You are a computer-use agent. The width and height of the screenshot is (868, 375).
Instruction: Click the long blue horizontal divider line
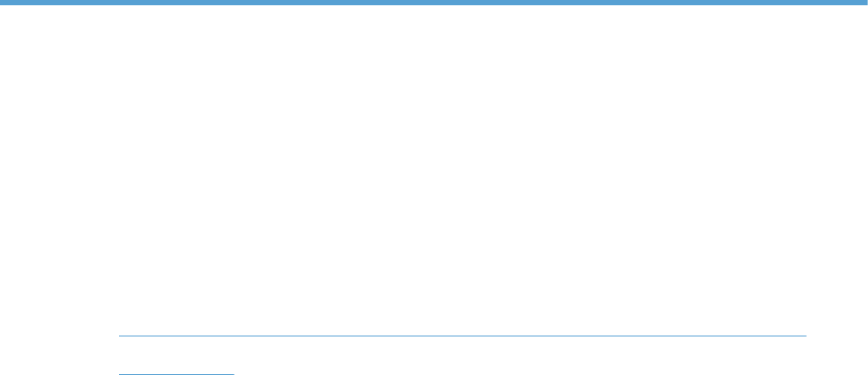coord(462,336)
